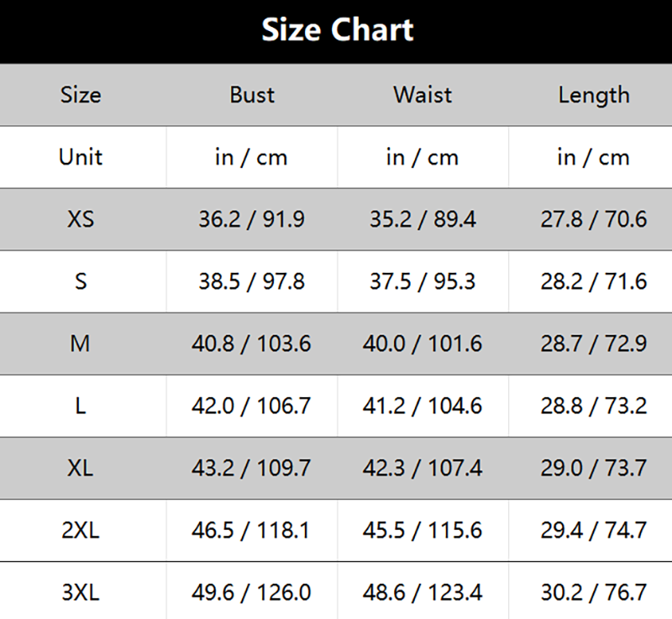Click the Unit row label
Screen dimensions: 672x619
click(x=81, y=157)
